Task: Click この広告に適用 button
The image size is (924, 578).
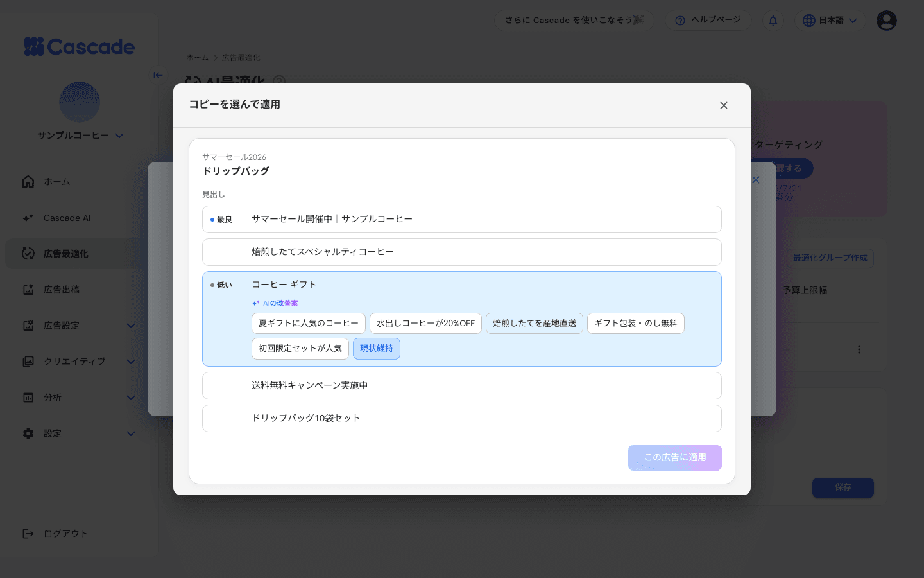Action: coord(675,458)
